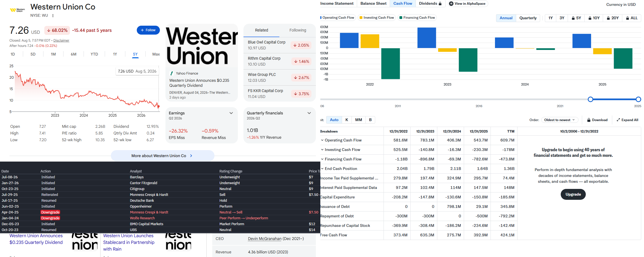
Task: Click the Expand All arrows icon
Action: pyautogui.click(x=618, y=120)
